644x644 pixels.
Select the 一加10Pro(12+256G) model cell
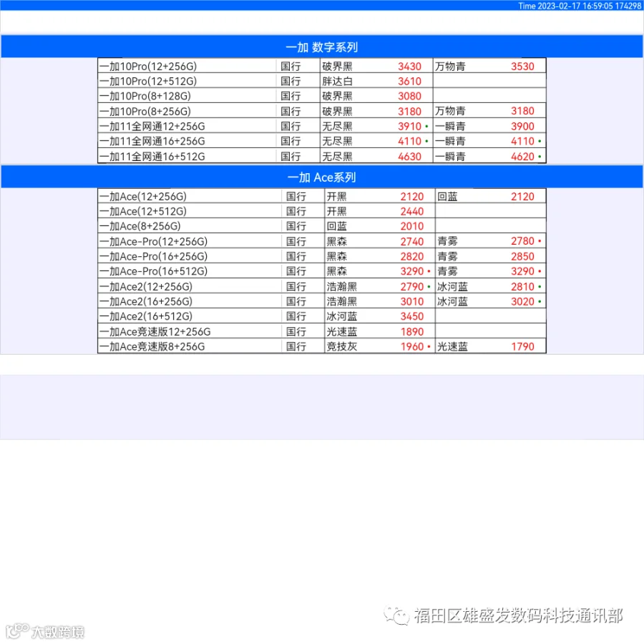pyautogui.click(x=187, y=66)
